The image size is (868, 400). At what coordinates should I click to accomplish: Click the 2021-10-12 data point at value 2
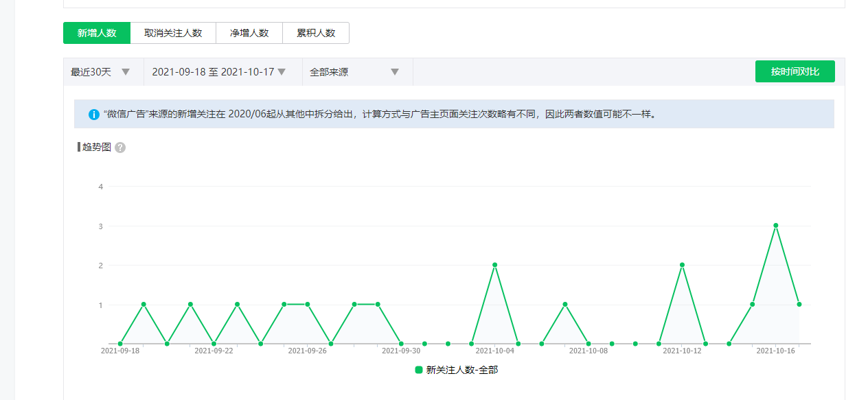pos(682,265)
